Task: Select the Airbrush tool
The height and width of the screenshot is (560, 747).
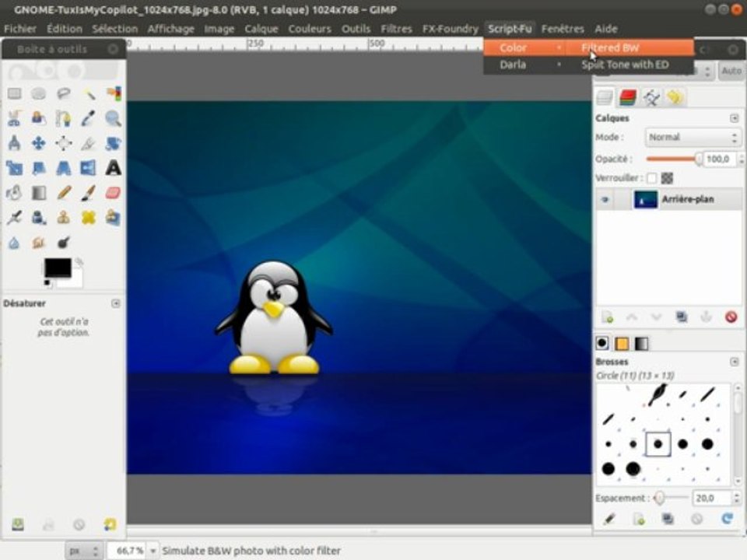Action: (14, 218)
